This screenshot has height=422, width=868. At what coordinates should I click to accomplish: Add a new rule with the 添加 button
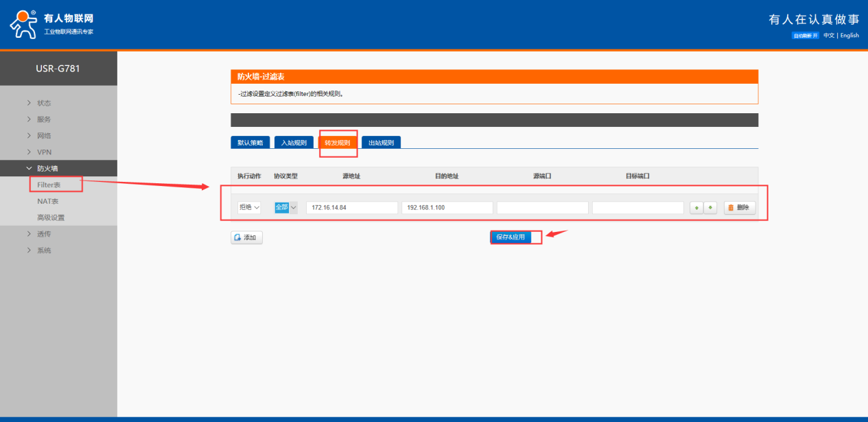pyautogui.click(x=246, y=237)
